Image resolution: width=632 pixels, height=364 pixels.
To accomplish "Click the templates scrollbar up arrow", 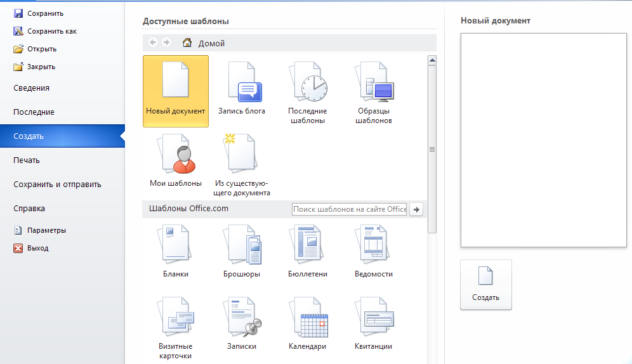I will tap(432, 60).
